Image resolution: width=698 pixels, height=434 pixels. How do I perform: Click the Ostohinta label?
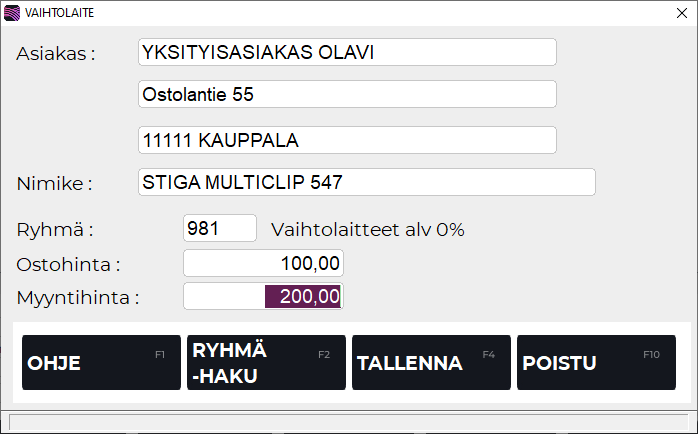coord(68,265)
